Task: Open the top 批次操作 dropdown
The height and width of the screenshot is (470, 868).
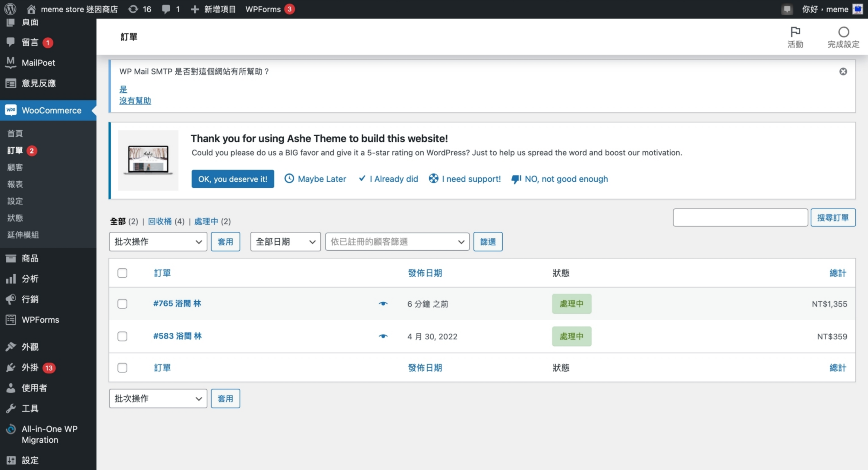Action: [158, 242]
